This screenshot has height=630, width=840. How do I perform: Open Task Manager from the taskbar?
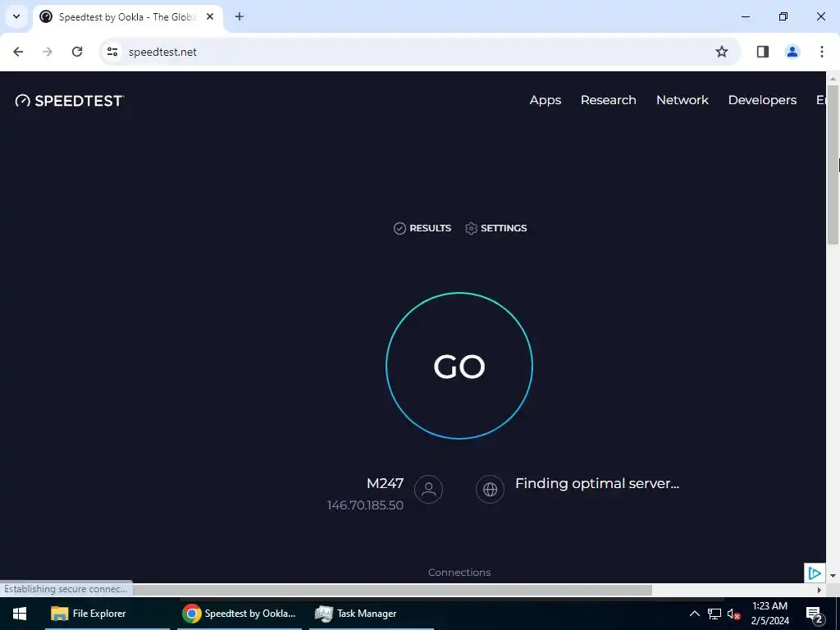[356, 614]
